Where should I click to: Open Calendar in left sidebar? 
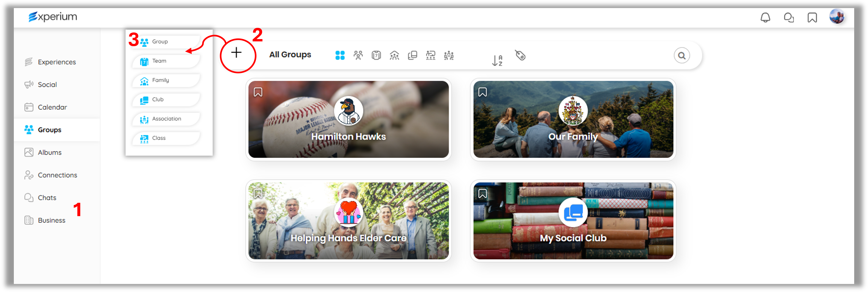click(52, 107)
